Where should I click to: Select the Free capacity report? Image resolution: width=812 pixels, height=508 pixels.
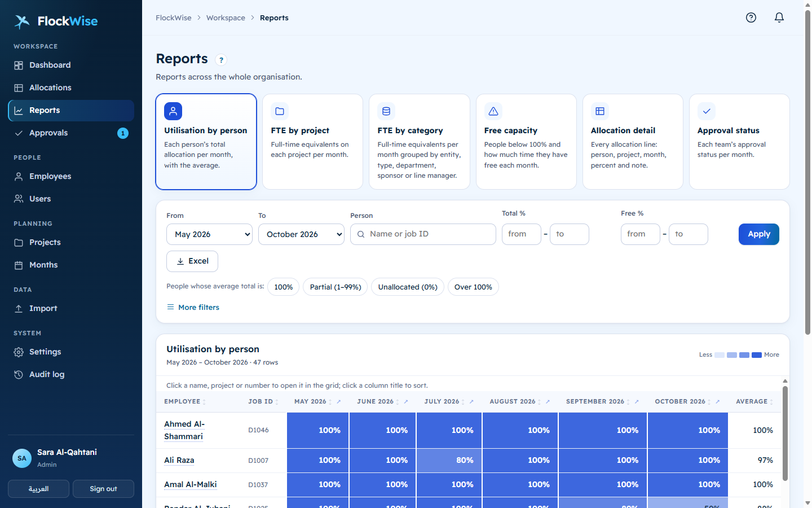(x=526, y=142)
